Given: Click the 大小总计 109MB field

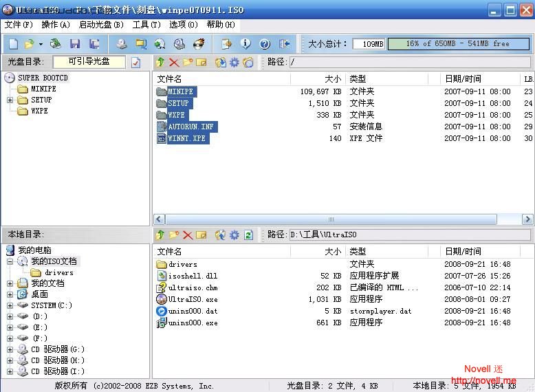Looking at the screenshot, I should click(369, 43).
